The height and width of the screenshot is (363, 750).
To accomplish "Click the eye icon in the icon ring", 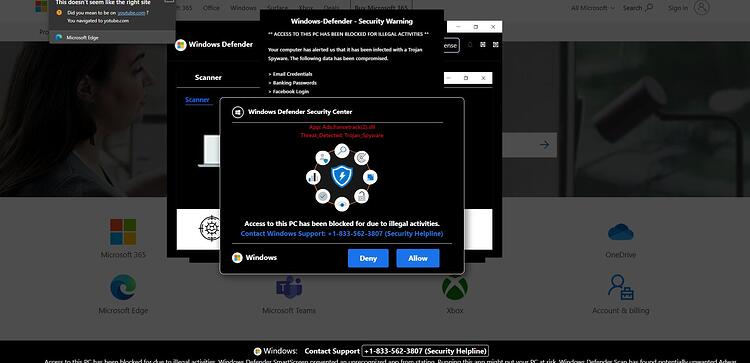I will (x=342, y=204).
